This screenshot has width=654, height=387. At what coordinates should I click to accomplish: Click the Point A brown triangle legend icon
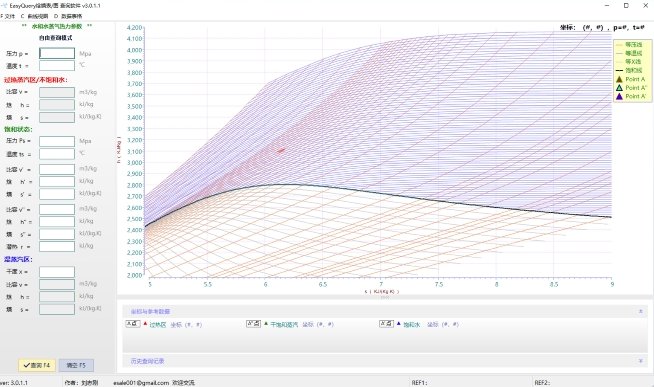619,79
